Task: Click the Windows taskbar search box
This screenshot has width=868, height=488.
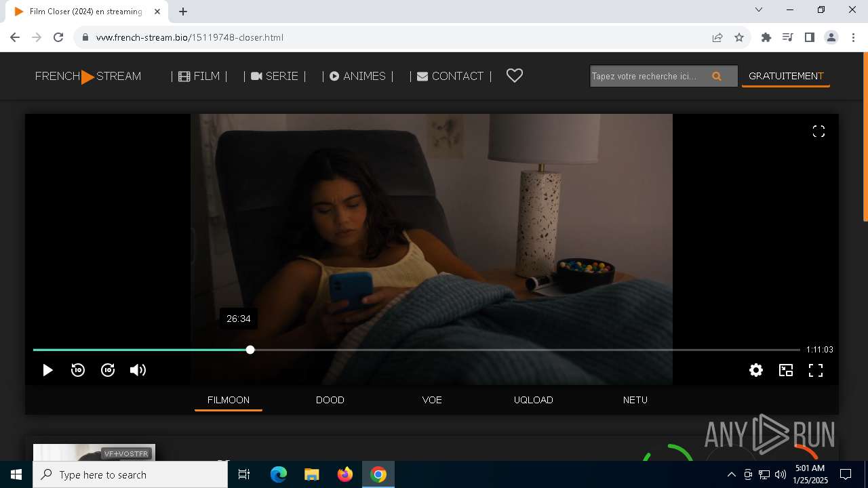Action: pos(130,474)
